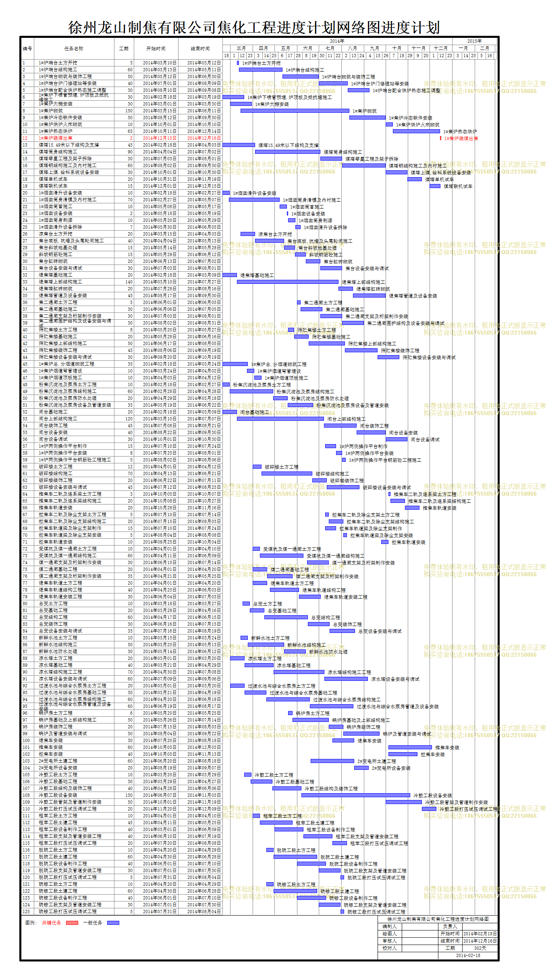Select date stamp 2014-02-18 in title block

point(468,955)
